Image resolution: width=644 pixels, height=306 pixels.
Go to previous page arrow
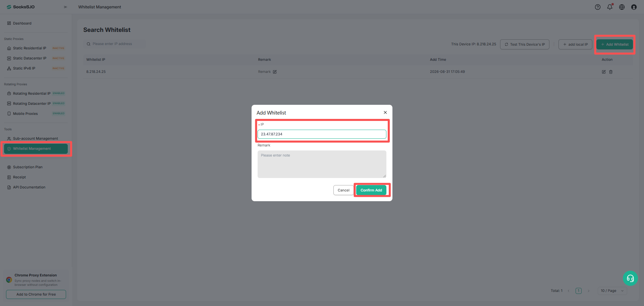coord(569,291)
